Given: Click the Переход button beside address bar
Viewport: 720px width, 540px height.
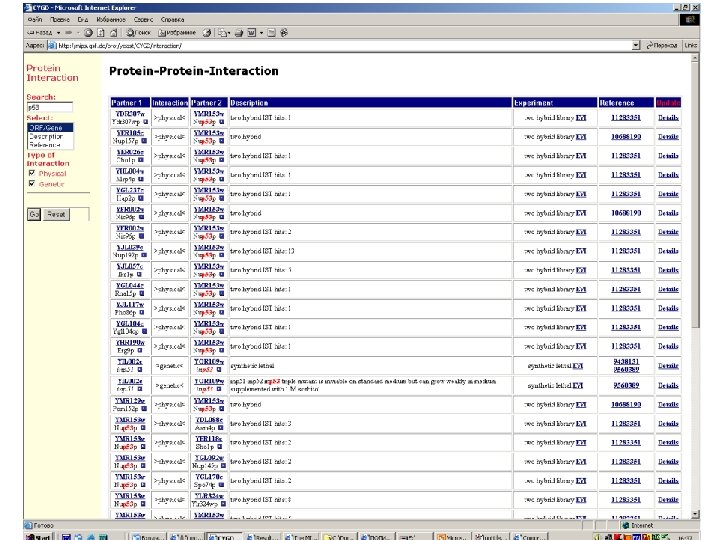Looking at the screenshot, I should 662,45.
